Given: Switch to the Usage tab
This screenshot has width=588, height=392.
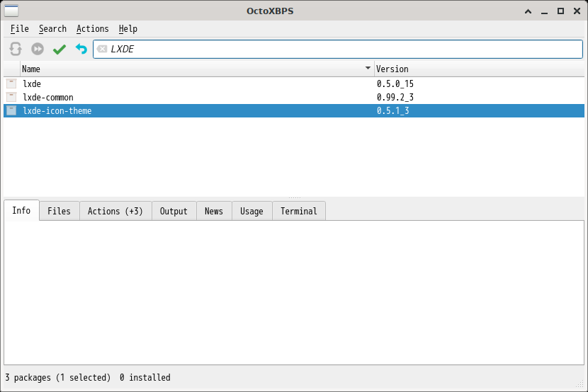Looking at the screenshot, I should [x=251, y=211].
